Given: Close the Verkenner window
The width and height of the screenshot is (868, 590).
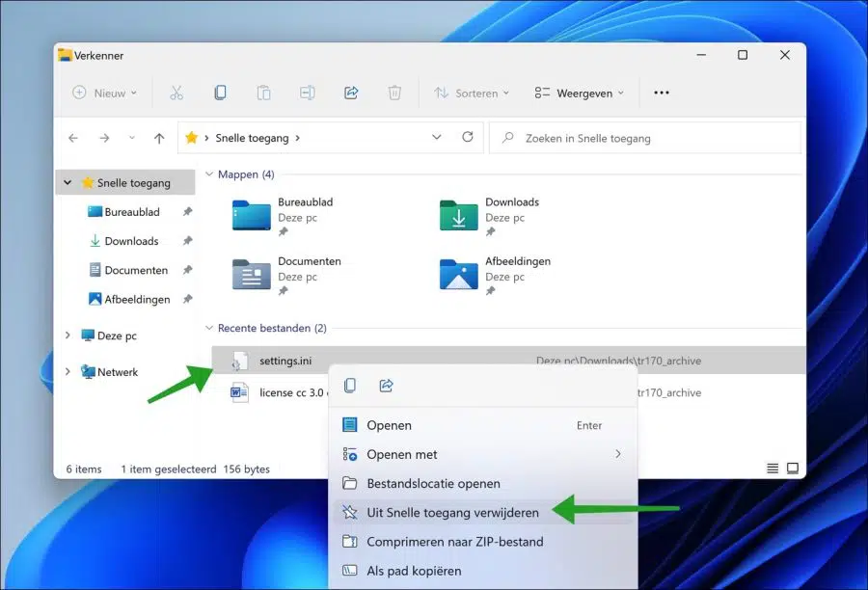Looking at the screenshot, I should coord(784,55).
